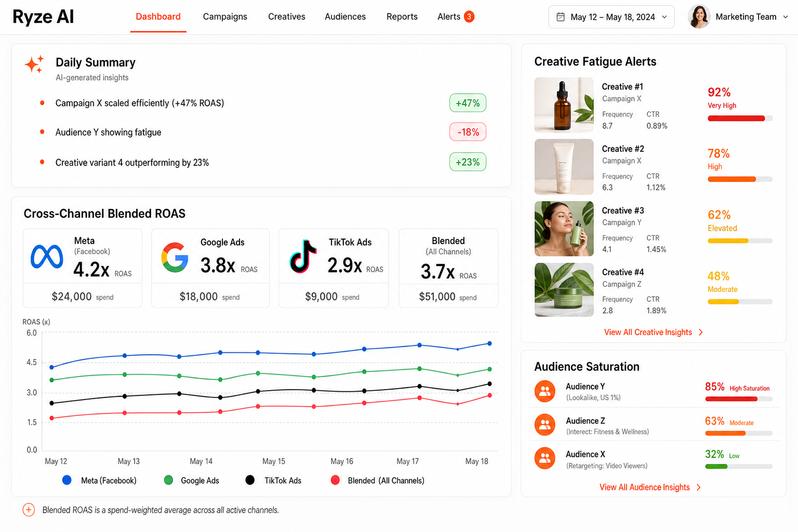
Task: Click the +47% ROAS badge
Action: pos(468,103)
